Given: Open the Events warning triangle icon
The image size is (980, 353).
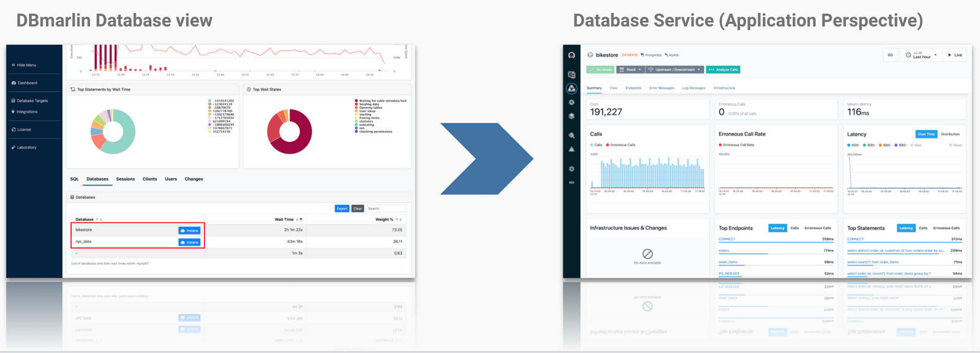Looking at the screenshot, I should click(571, 149).
